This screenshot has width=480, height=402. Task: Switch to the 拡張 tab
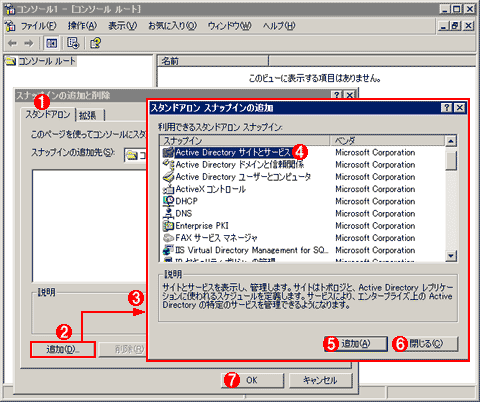88,115
